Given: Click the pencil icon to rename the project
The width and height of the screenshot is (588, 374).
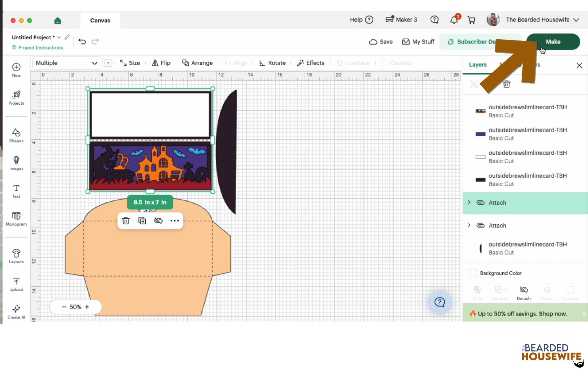Looking at the screenshot, I should (x=67, y=37).
